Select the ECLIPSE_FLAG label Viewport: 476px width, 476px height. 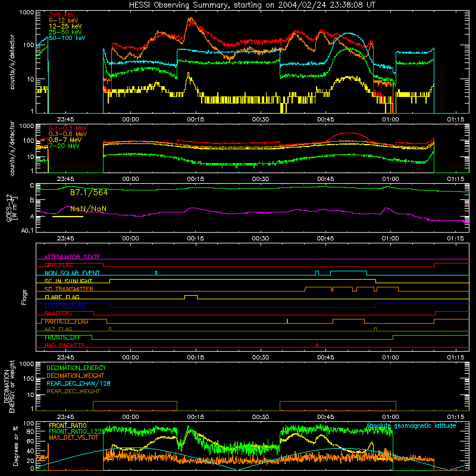(65, 305)
